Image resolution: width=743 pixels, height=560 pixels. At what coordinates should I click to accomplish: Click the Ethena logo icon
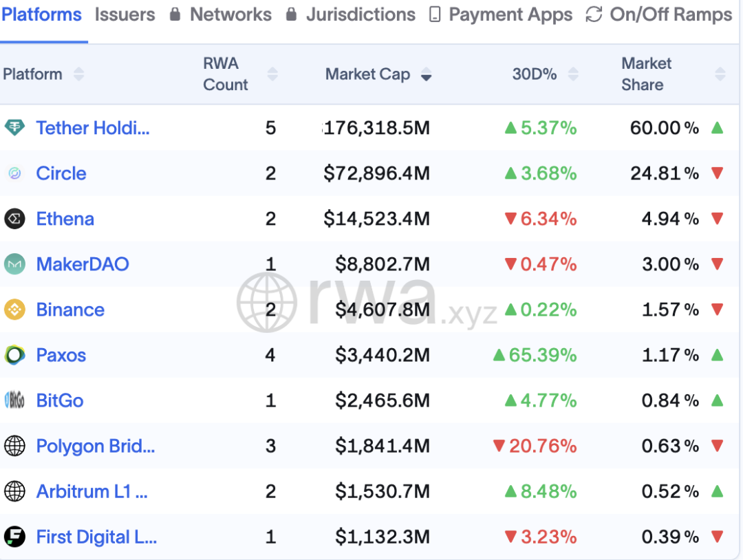coord(14,219)
